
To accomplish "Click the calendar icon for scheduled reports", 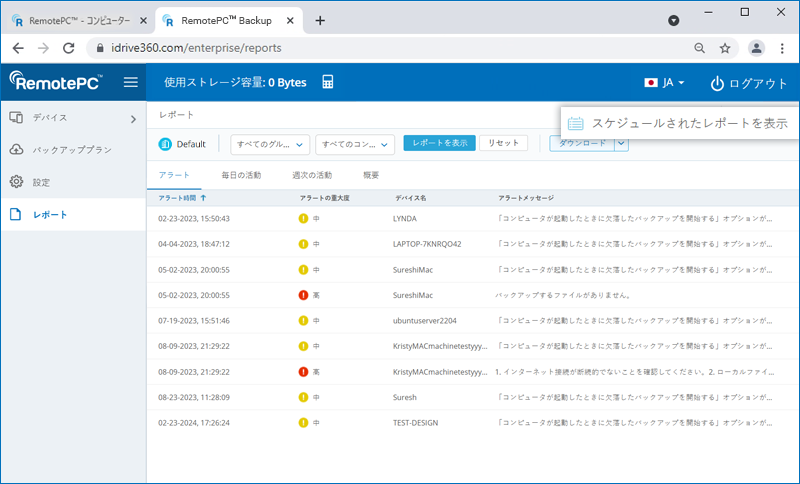I will tap(576, 123).
